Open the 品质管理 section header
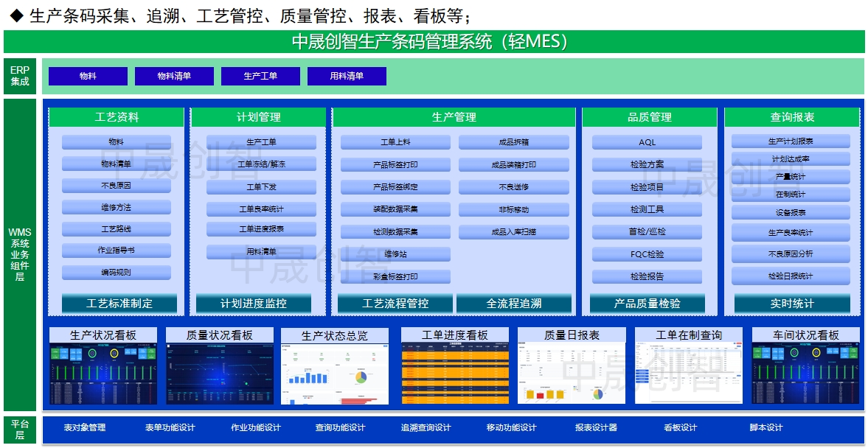Viewport: 868px width, 448px height. [x=649, y=117]
